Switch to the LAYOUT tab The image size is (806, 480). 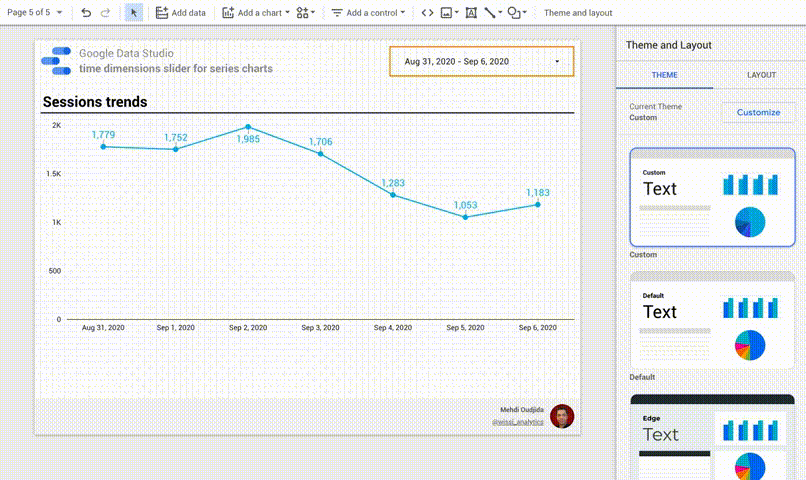[761, 75]
